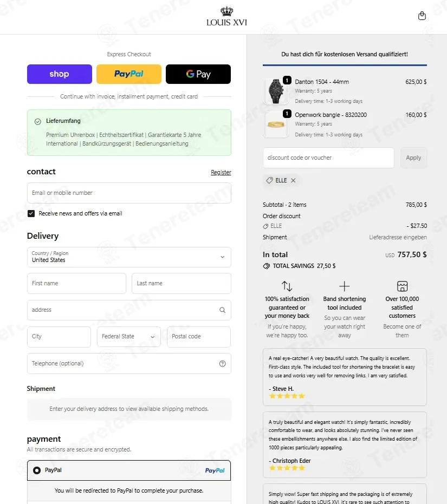Image resolution: width=447 pixels, height=504 pixels.
Task: Apply the discount code
Action: point(413,158)
